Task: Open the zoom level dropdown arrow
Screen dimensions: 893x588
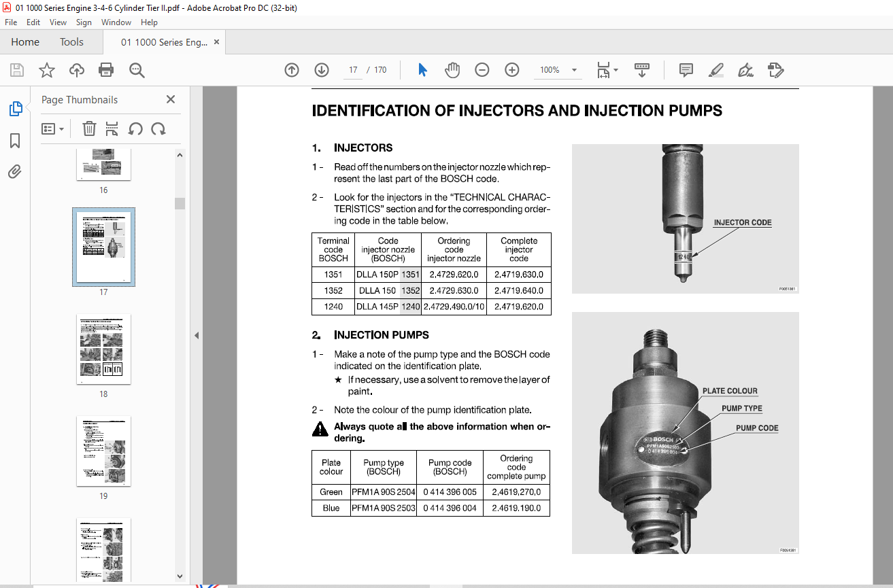Action: [574, 70]
